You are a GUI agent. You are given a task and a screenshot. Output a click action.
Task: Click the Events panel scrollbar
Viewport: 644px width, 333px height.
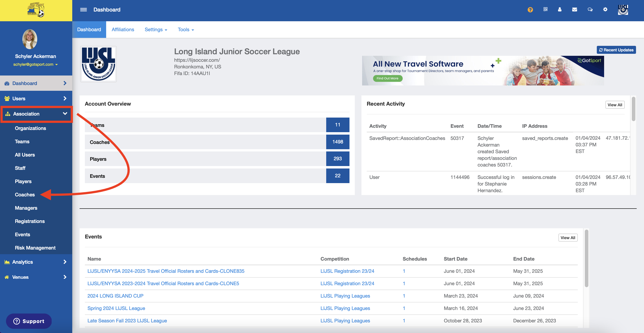(587, 259)
